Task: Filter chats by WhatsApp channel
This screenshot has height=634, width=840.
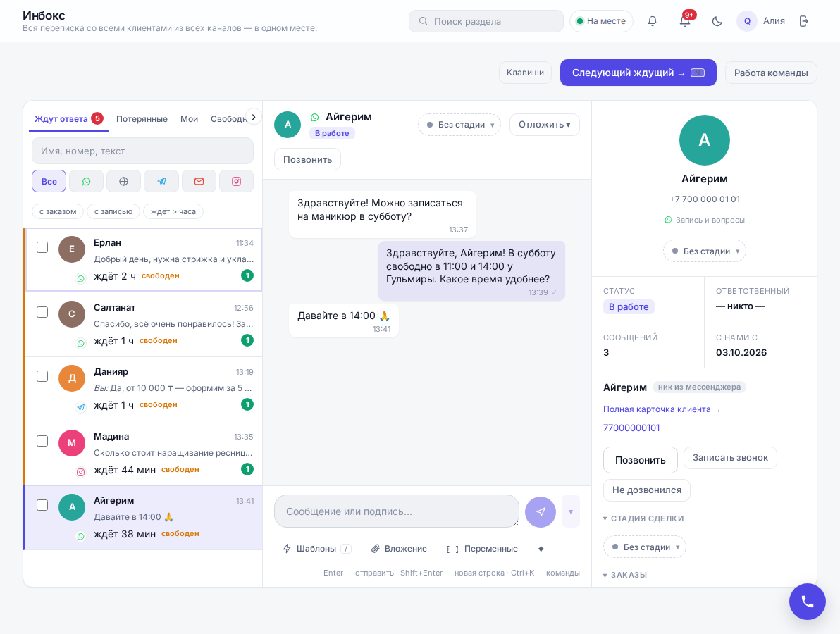Action: tap(86, 181)
